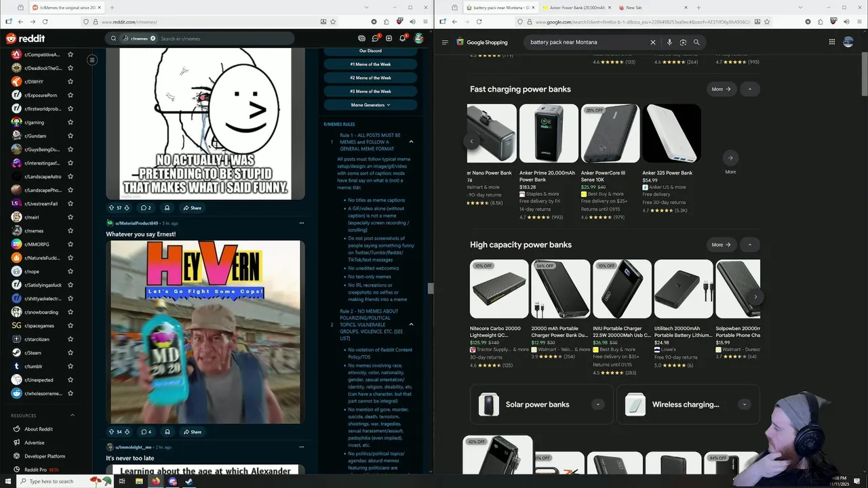
Task: Open a new tab in Google window
Action: click(698, 7)
